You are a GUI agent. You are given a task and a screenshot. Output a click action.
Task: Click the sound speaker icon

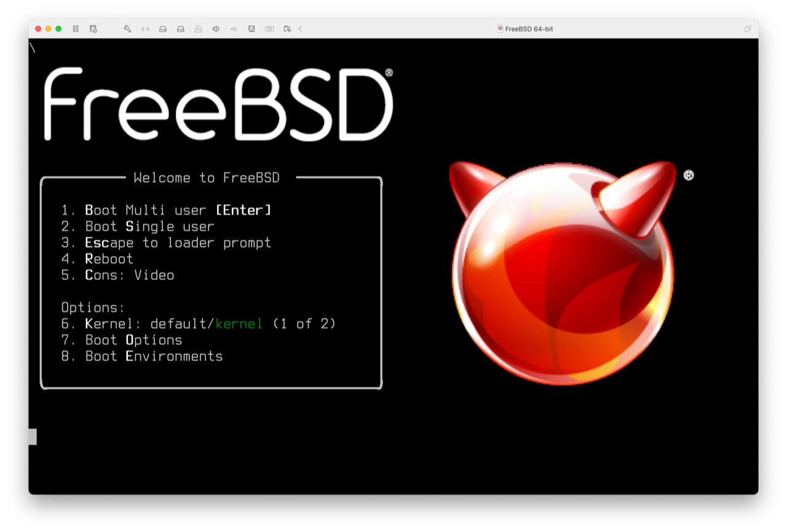click(216, 29)
